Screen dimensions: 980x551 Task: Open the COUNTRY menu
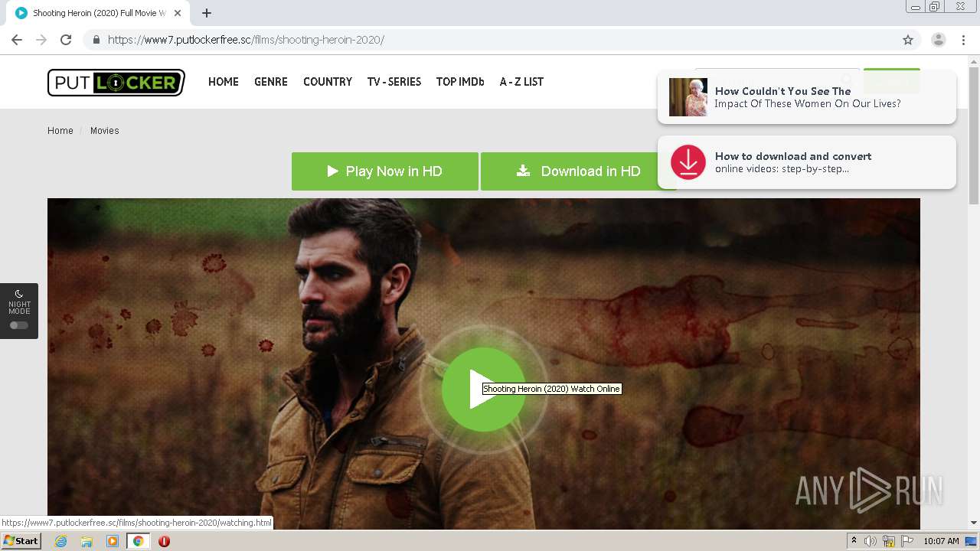328,82
